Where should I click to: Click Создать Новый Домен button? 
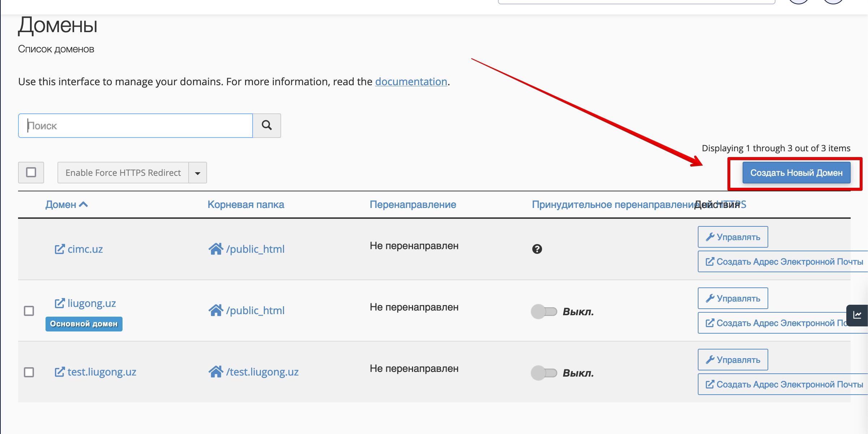click(796, 173)
